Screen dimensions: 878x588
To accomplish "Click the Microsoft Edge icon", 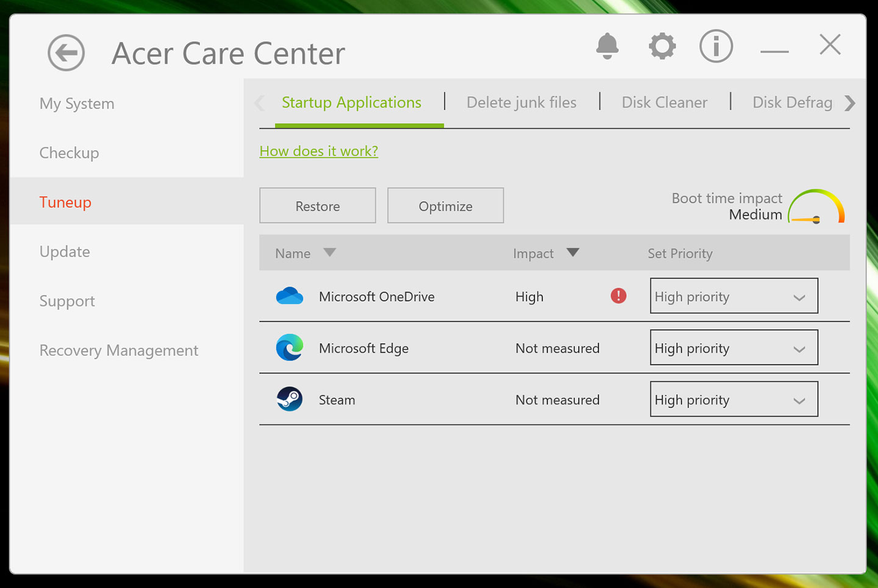I will coord(290,348).
